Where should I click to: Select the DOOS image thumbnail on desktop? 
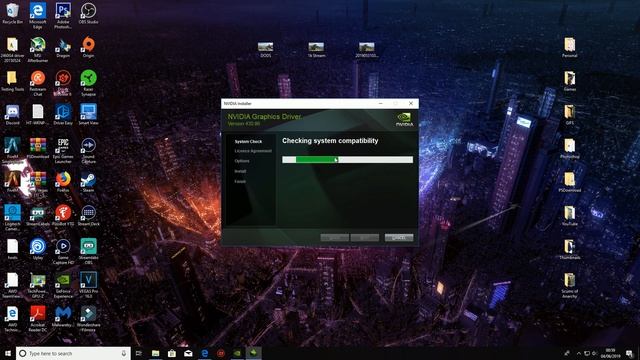(265, 49)
